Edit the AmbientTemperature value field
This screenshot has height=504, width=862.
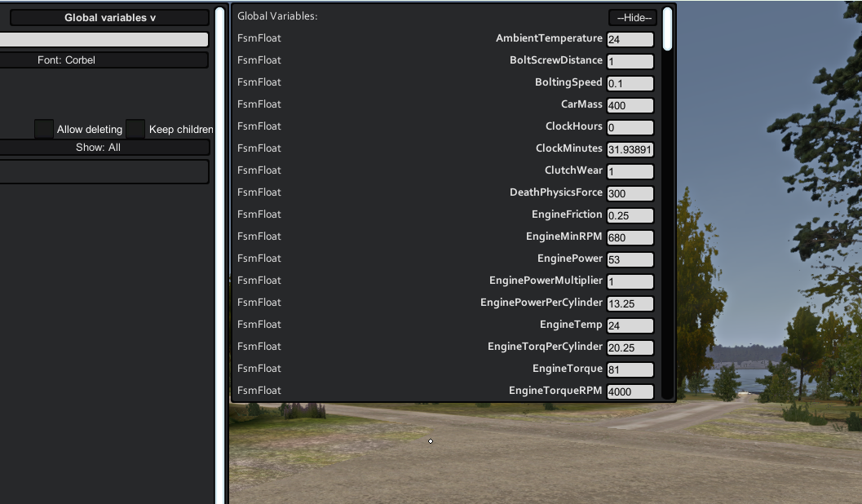pyautogui.click(x=630, y=39)
